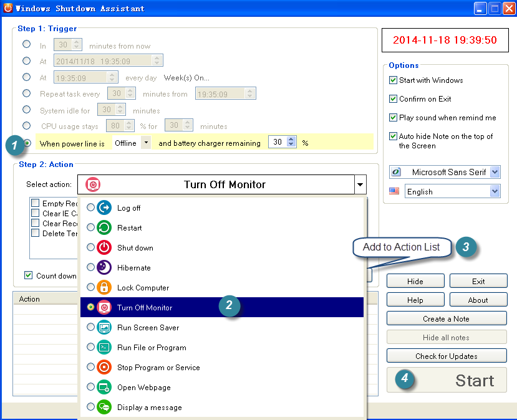This screenshot has height=420, width=517.
Task: Uncheck Play sound when remind me
Action: pyautogui.click(x=394, y=118)
